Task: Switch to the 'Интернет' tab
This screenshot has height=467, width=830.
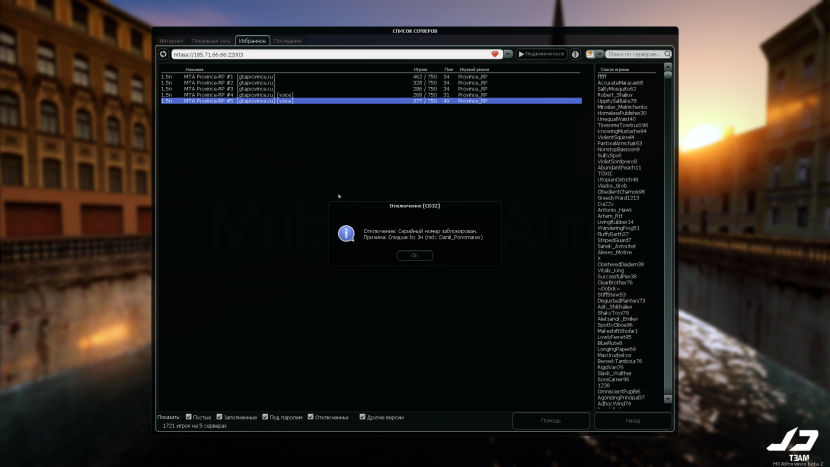Action: coord(173,41)
